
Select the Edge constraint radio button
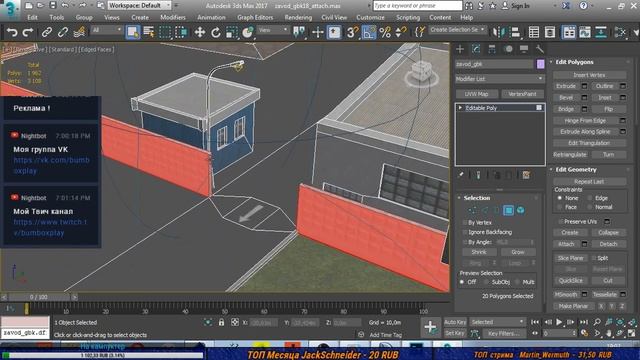click(x=590, y=198)
